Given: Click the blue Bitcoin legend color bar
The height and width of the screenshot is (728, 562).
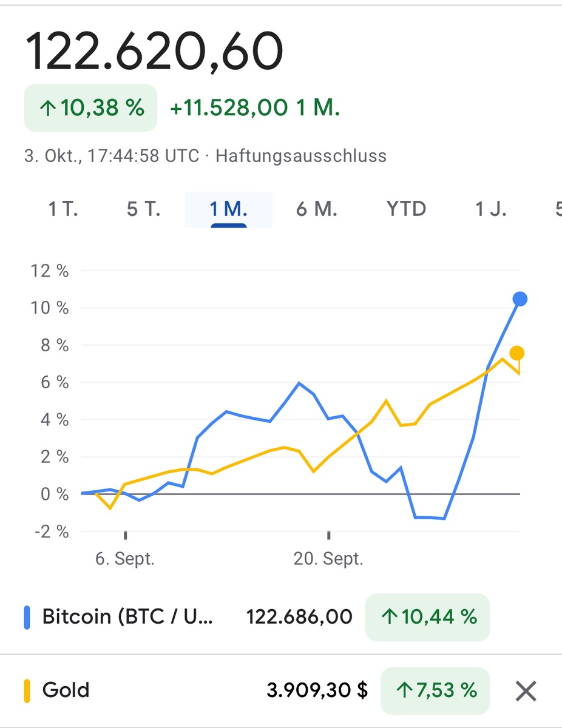Looking at the screenshot, I should [27, 617].
